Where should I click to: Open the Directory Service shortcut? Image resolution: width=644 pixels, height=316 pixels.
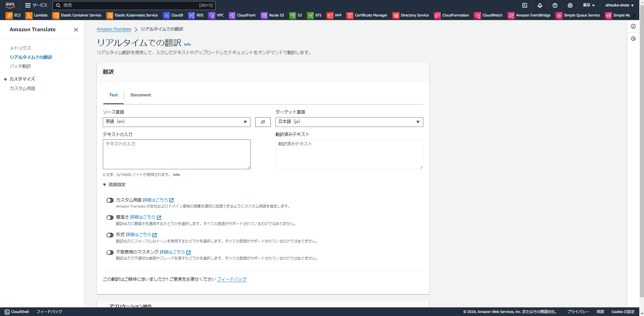click(411, 15)
